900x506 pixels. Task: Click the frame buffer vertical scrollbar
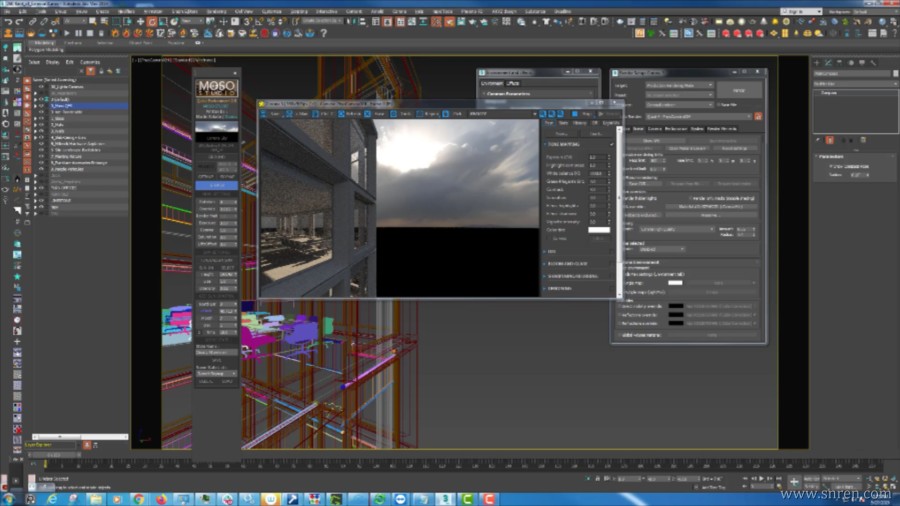click(619, 212)
